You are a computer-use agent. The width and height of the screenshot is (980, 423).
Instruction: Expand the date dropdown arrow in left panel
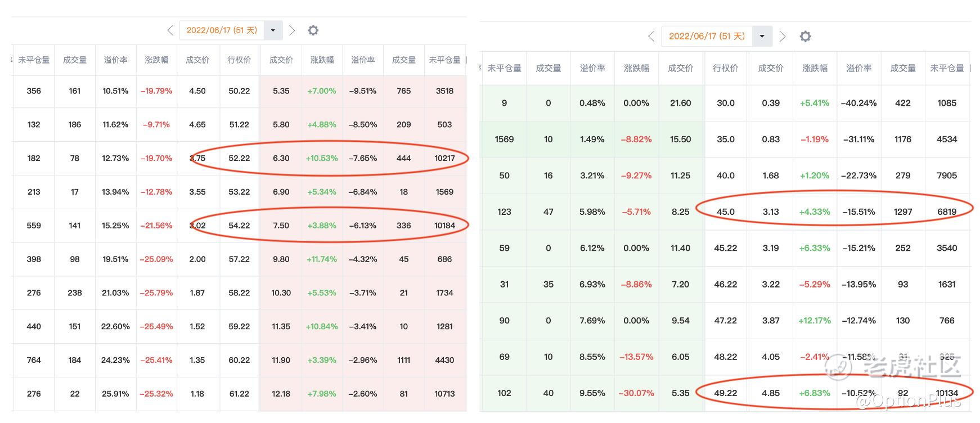pos(273,30)
